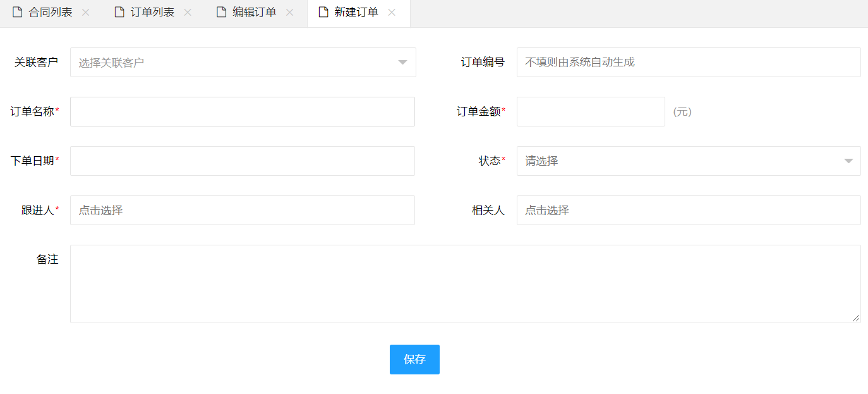The height and width of the screenshot is (394, 868).
Task: Close the 合同列表 tab
Action: pyautogui.click(x=86, y=13)
